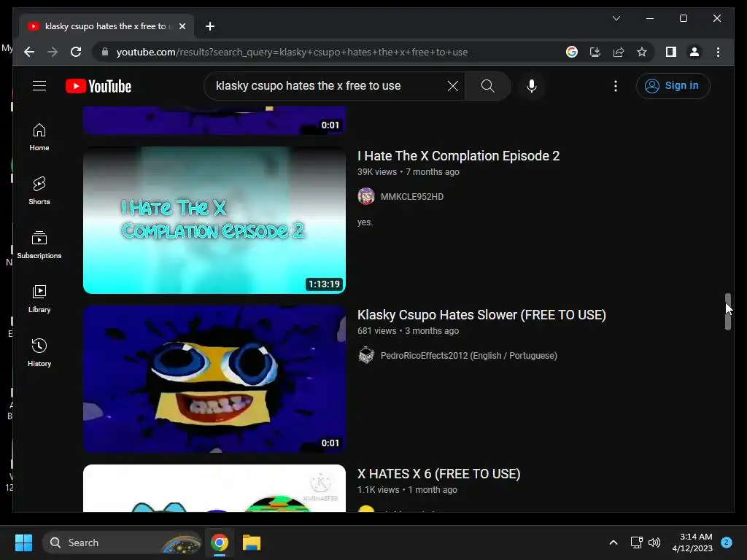Click '681 views' metadata text
747x560 pixels.
coord(377,331)
